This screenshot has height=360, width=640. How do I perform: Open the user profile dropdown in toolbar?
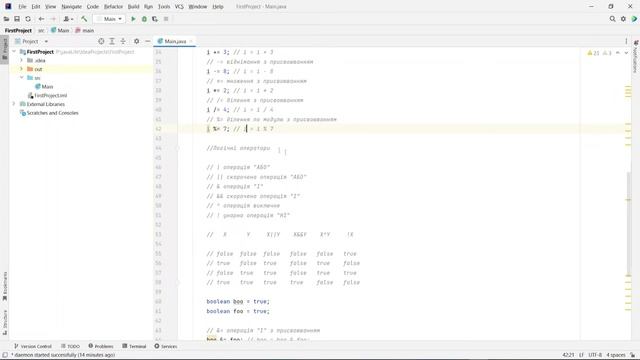[x=68, y=19]
